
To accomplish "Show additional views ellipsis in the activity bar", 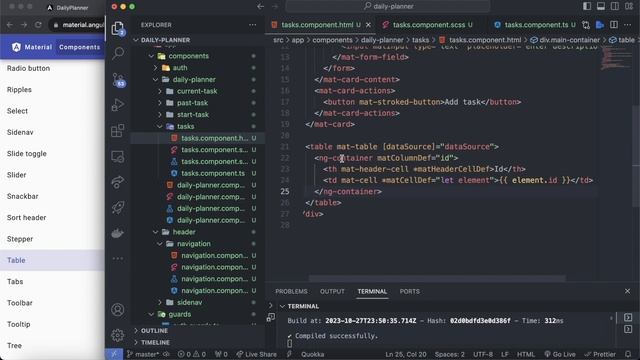I will [118, 258].
